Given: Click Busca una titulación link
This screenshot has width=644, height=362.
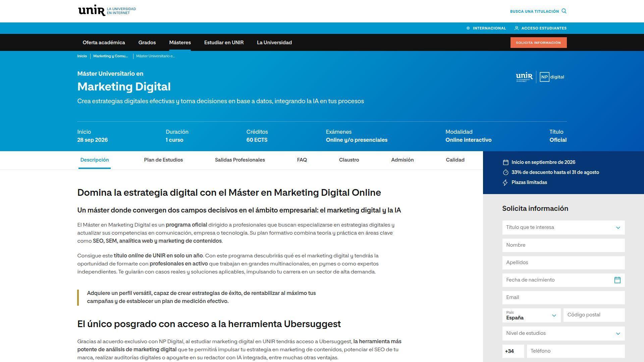Looking at the screenshot, I should point(534,11).
